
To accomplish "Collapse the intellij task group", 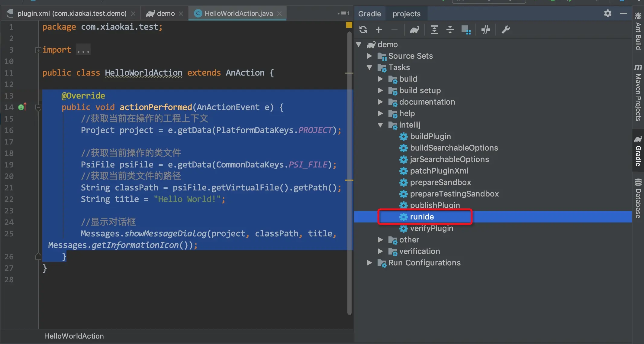I will click(380, 125).
